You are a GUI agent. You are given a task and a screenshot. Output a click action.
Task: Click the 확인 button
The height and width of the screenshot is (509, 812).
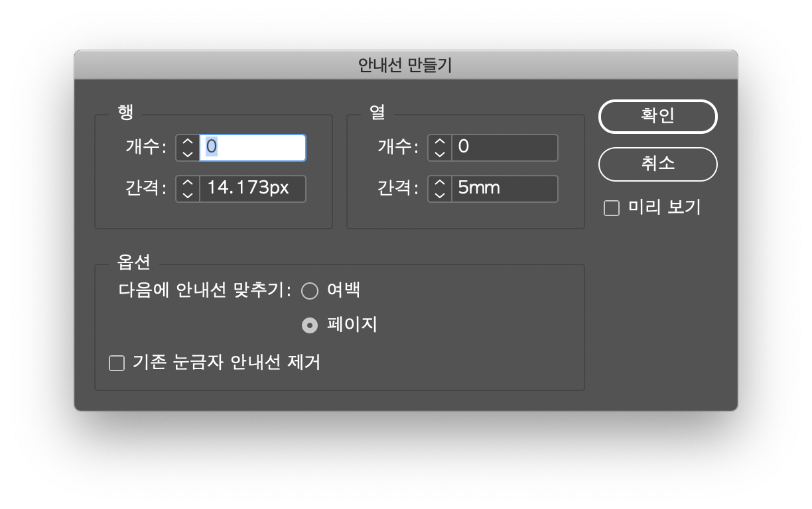[x=657, y=117]
